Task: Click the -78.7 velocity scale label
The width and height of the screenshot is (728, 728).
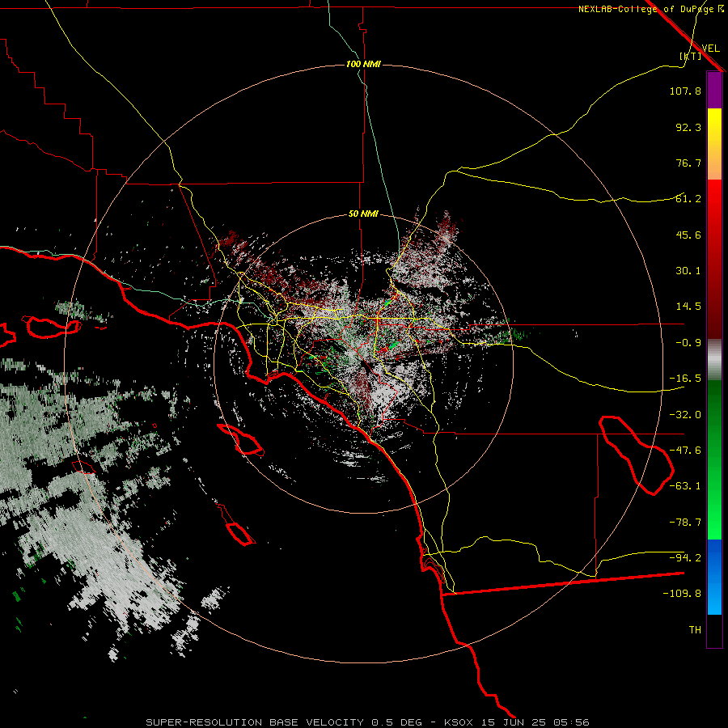Action: click(685, 523)
